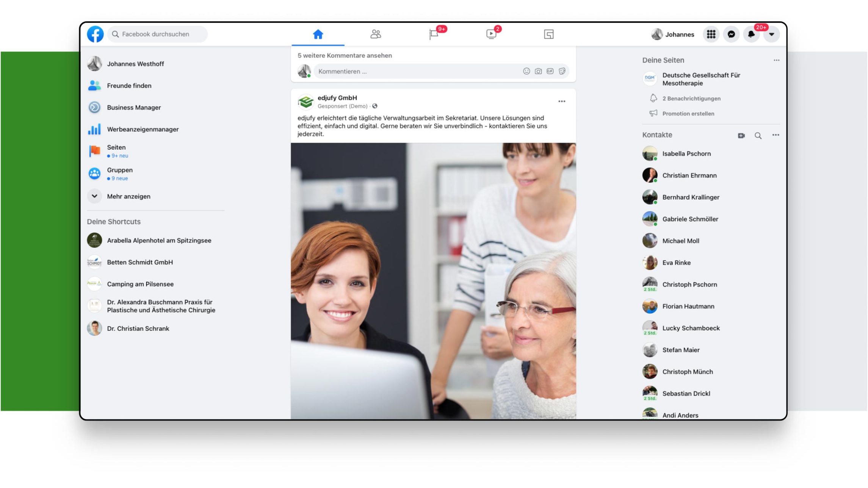Expand Mehr anzeigen in the left sidebar
This screenshot has width=868, height=488.
coord(128,196)
